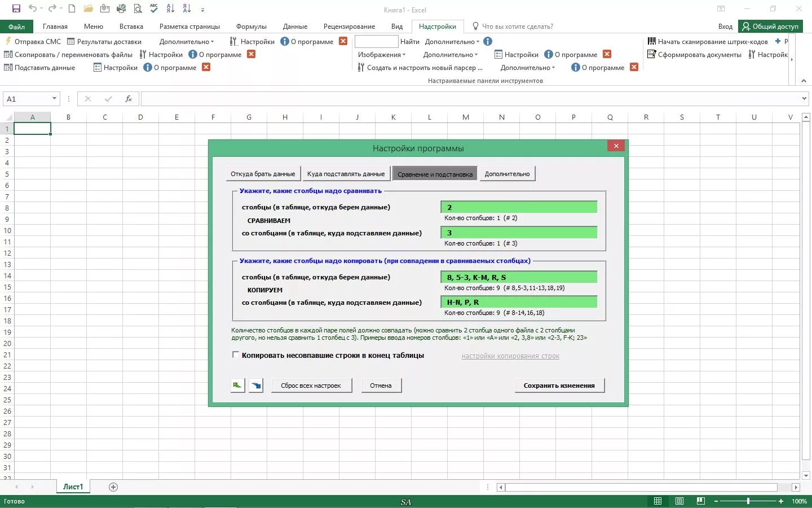Click the Сброс всех настроек button

(x=311, y=385)
